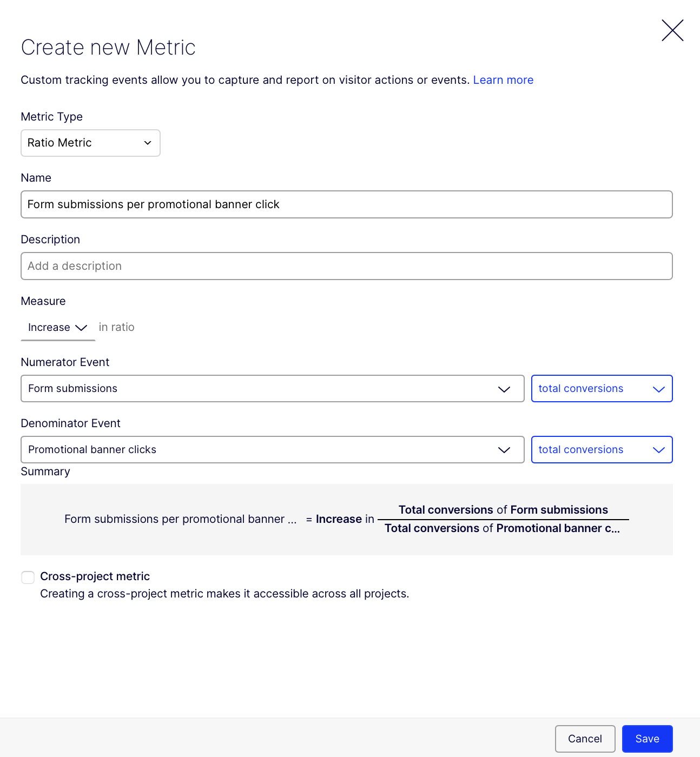
Task: Expand the Form submissions numerator dropdown
Action: coord(272,389)
